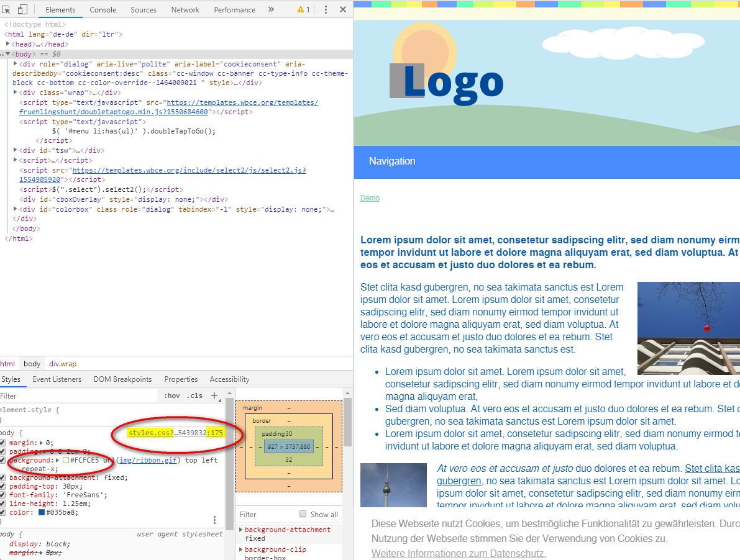Disable the background property checkbox
The image size is (740, 560).
[2, 460]
